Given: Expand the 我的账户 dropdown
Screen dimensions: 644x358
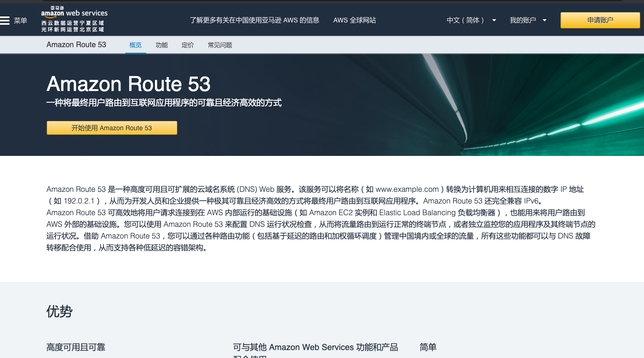Looking at the screenshot, I should click(528, 20).
